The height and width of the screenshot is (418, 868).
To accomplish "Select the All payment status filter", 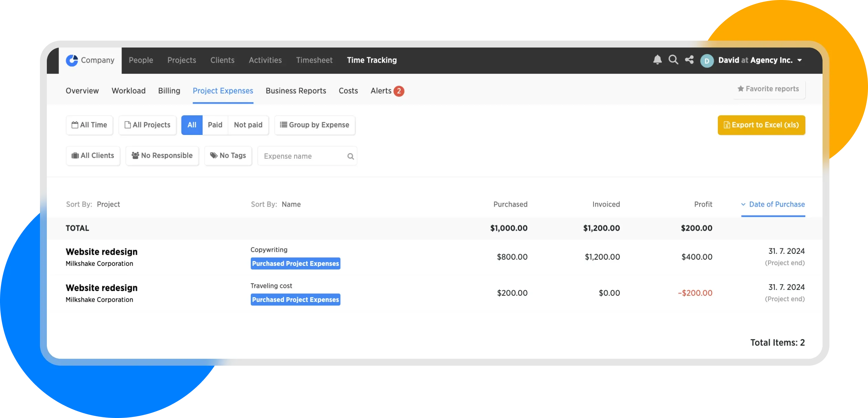I will tap(192, 125).
